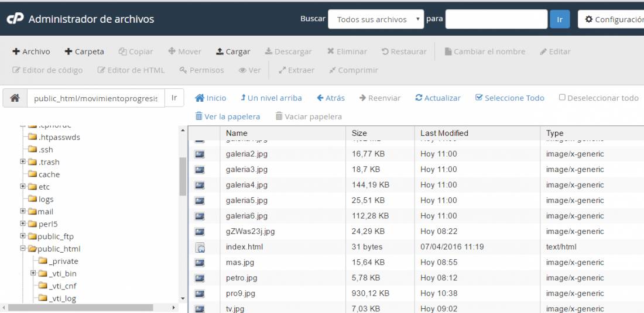The image size is (644, 313).
Task: Click the cPanel logo icon
Action: pyautogui.click(x=15, y=19)
